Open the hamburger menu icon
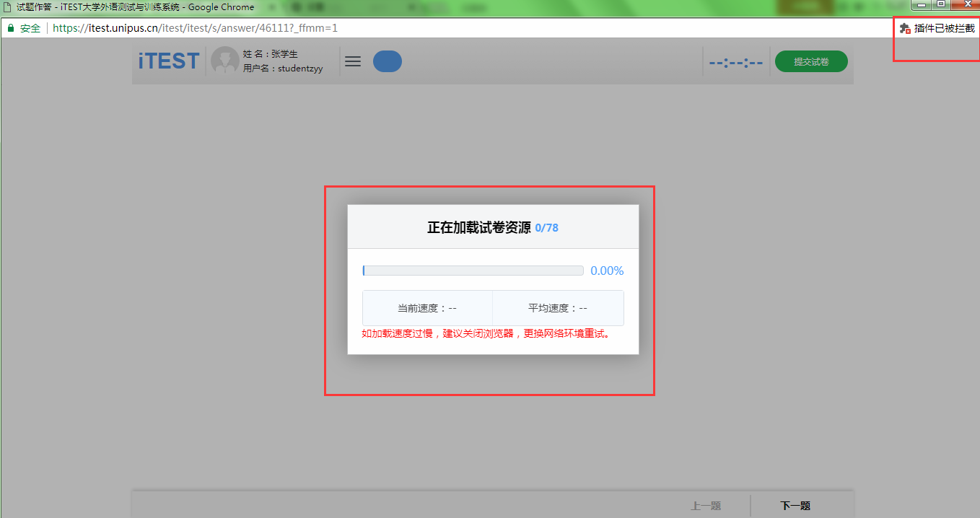This screenshot has width=980, height=518. click(x=352, y=61)
